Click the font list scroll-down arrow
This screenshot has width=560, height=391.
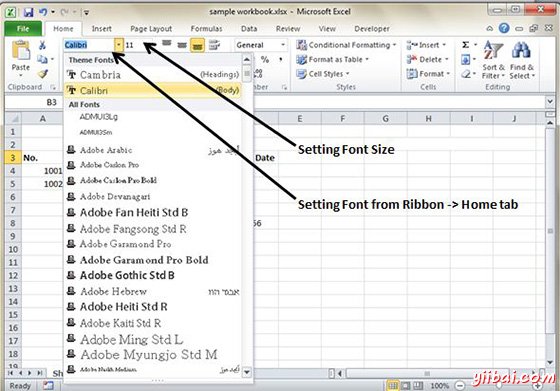coord(247,372)
